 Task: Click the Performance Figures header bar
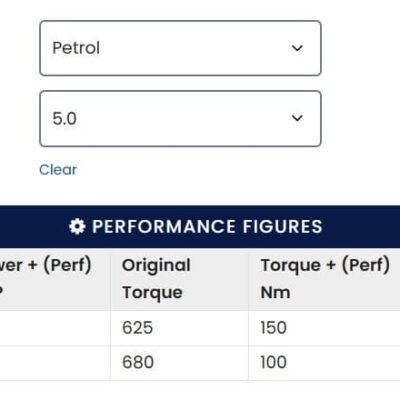[200, 227]
